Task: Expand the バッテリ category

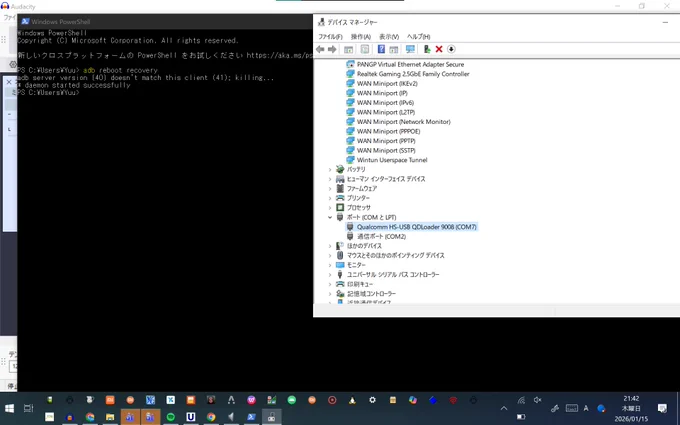Action: [330, 170]
